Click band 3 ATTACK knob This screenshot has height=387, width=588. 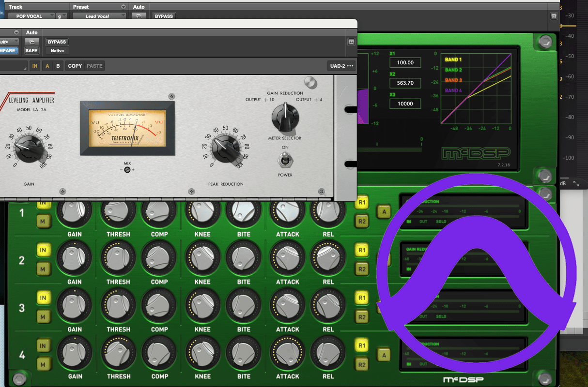[x=288, y=306]
